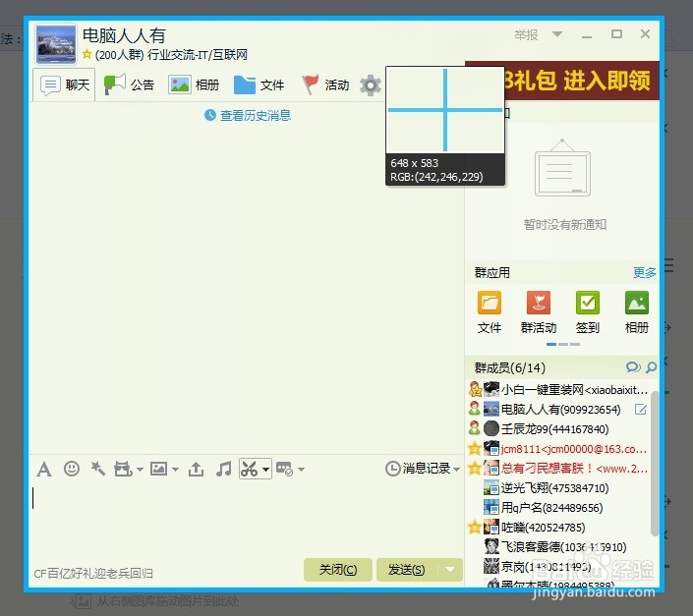
Task: Click the 消息记录 clock icon
Action: click(x=392, y=469)
